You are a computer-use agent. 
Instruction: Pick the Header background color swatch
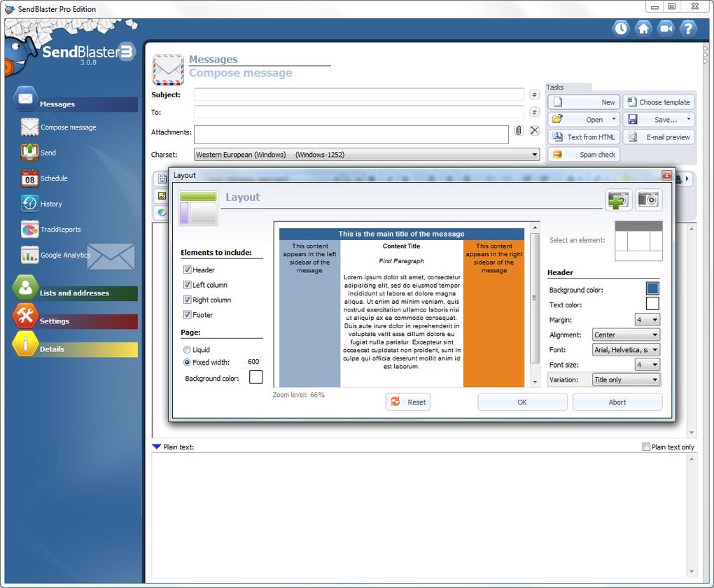652,288
